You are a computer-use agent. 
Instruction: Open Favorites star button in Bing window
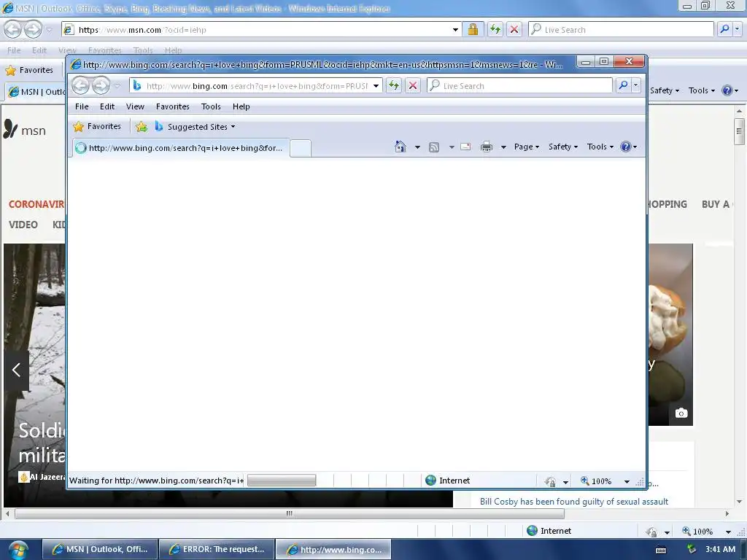(97, 126)
